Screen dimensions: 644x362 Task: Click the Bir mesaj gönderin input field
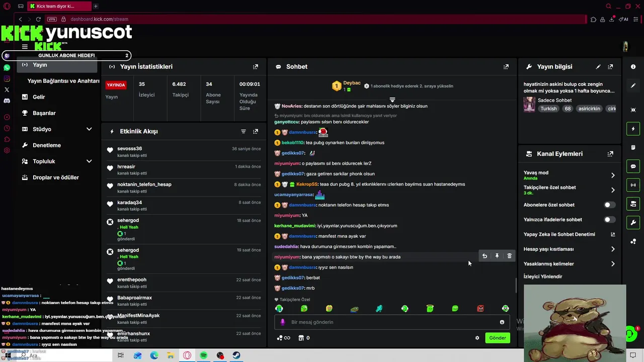392,322
